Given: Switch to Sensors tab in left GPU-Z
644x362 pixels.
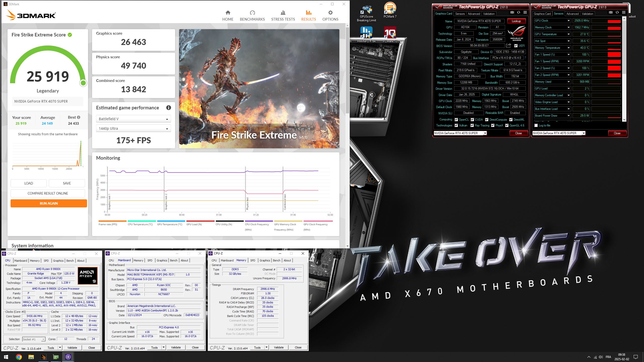Looking at the screenshot, I should pyautogui.click(x=460, y=14).
